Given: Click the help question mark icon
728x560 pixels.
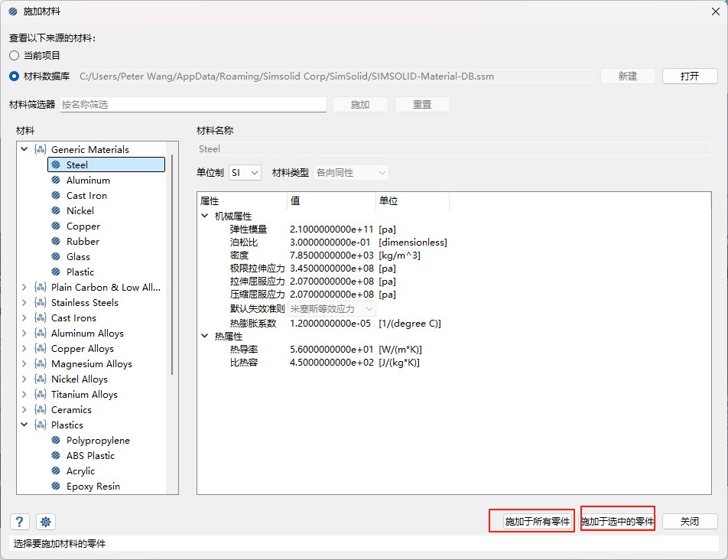Looking at the screenshot, I should click(x=20, y=522).
